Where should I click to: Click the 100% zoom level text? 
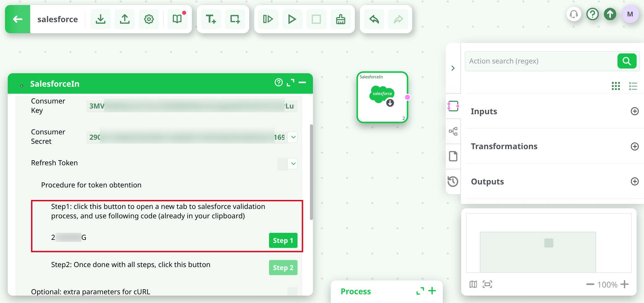point(607,285)
